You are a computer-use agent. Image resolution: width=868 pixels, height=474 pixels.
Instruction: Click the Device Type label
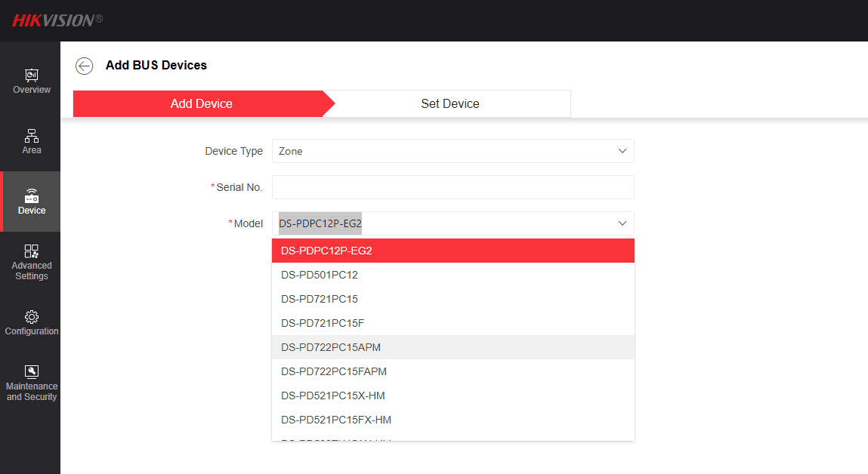click(x=233, y=151)
